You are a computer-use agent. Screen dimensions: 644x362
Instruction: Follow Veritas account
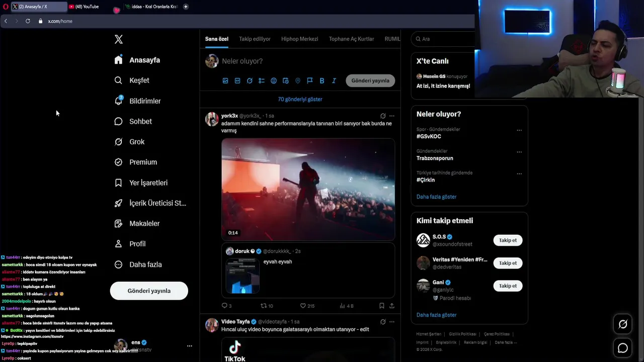coord(508,263)
